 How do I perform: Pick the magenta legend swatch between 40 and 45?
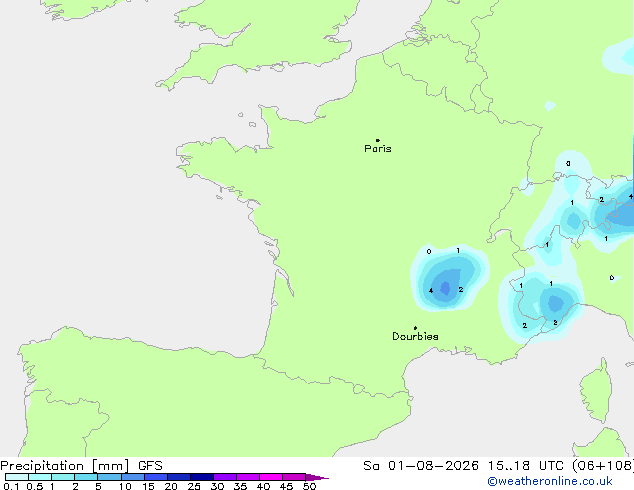pyautogui.click(x=271, y=477)
